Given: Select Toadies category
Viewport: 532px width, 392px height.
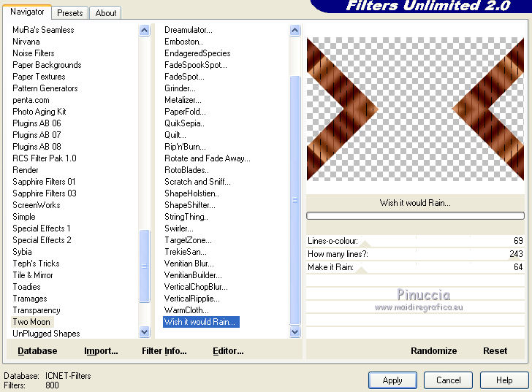Looking at the screenshot, I should click(x=26, y=287).
